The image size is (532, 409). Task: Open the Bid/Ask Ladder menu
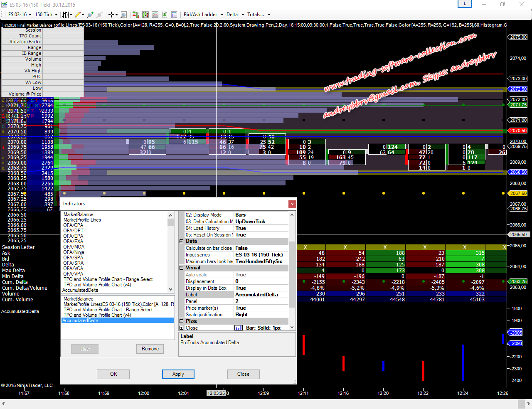pyautogui.click(x=203, y=15)
